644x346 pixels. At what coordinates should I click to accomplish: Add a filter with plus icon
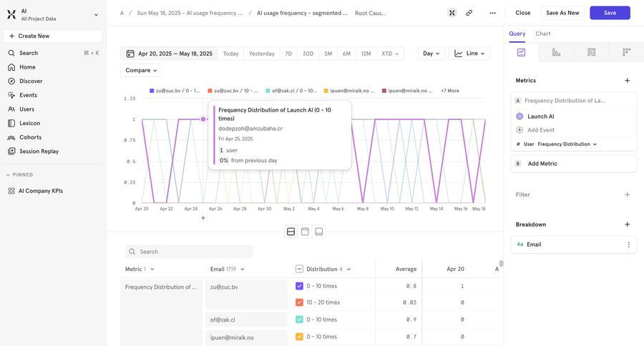[627, 194]
